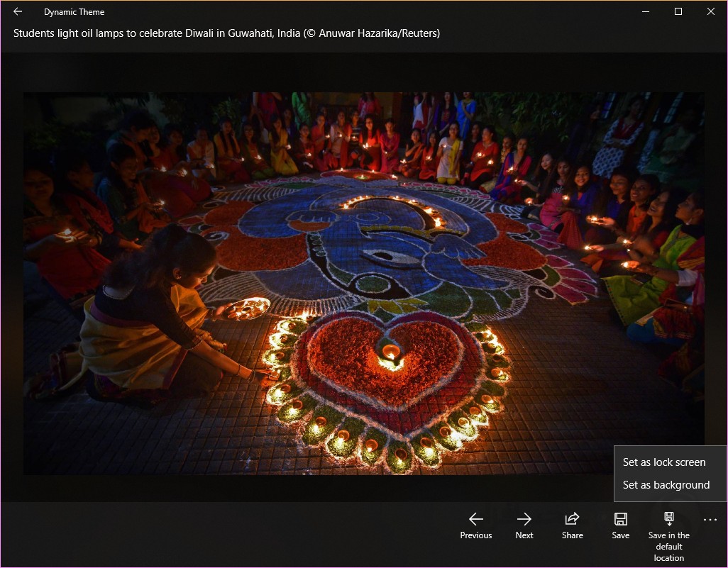Minimize the Dynamic Theme window
Image resolution: width=728 pixels, height=568 pixels.
click(646, 11)
